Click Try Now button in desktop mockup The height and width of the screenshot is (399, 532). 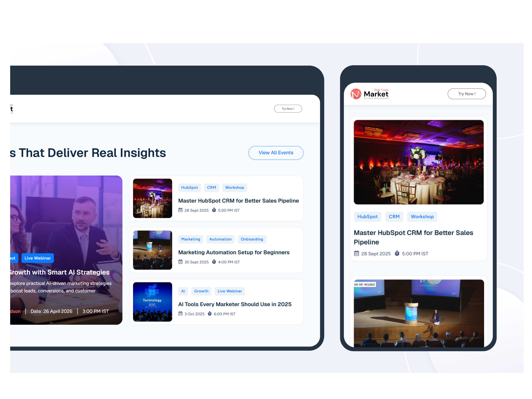288,109
